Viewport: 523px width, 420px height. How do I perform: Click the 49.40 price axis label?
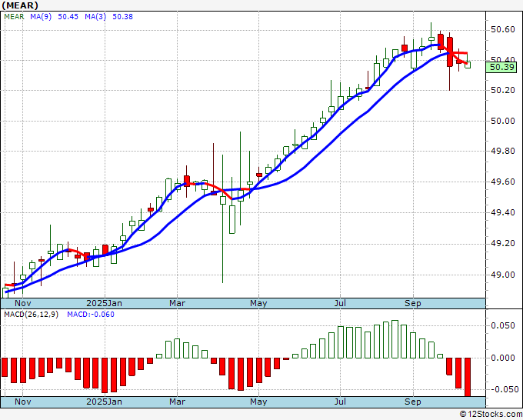[503, 212]
